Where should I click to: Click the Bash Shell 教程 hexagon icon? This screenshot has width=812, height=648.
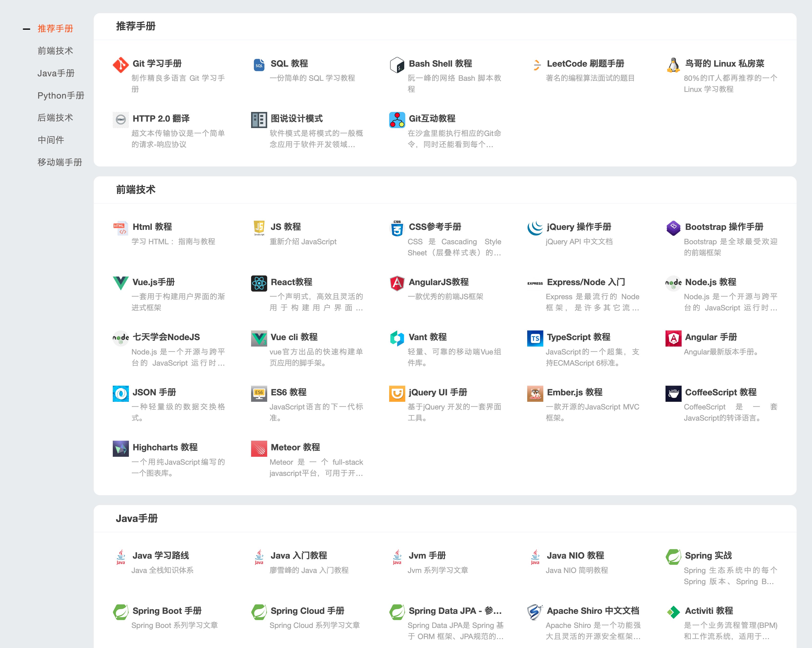click(397, 65)
